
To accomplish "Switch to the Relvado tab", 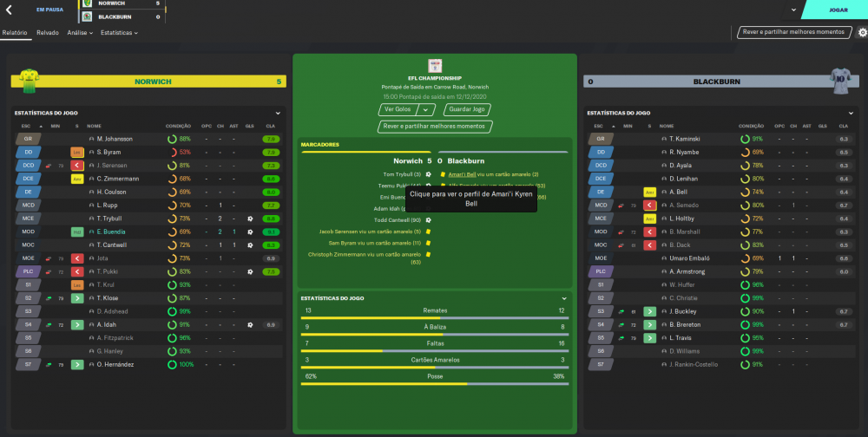I will point(48,33).
